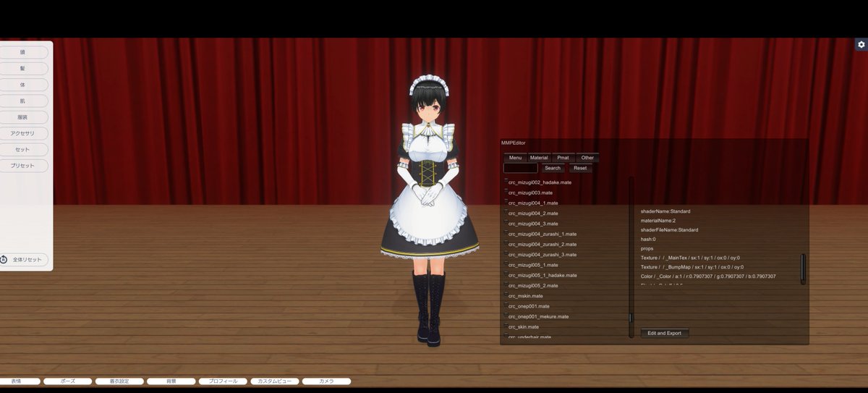Toggle checkbox for crc_mizugi004_1.mate
This screenshot has height=393, width=868.
506,201
